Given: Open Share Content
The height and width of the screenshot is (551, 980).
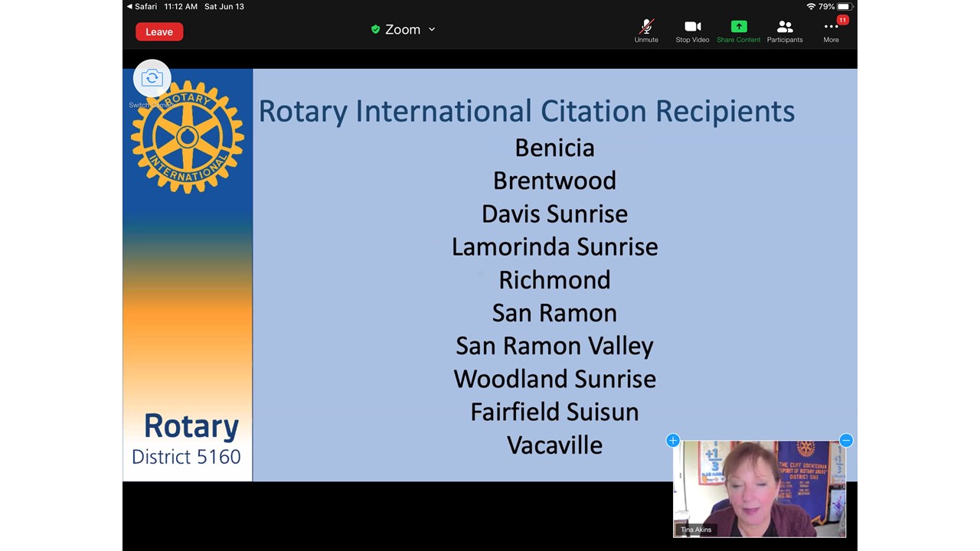Looking at the screenshot, I should pyautogui.click(x=738, y=31).
